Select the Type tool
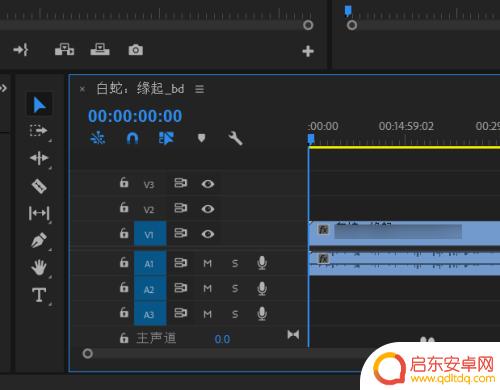The height and width of the screenshot is (390, 500). (39, 295)
